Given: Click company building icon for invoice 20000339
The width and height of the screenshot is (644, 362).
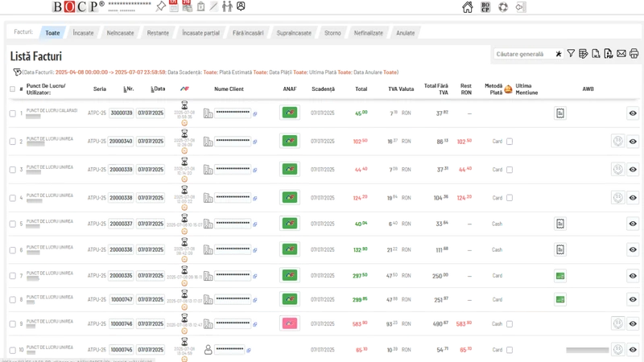Looking at the screenshot, I should point(208,170).
